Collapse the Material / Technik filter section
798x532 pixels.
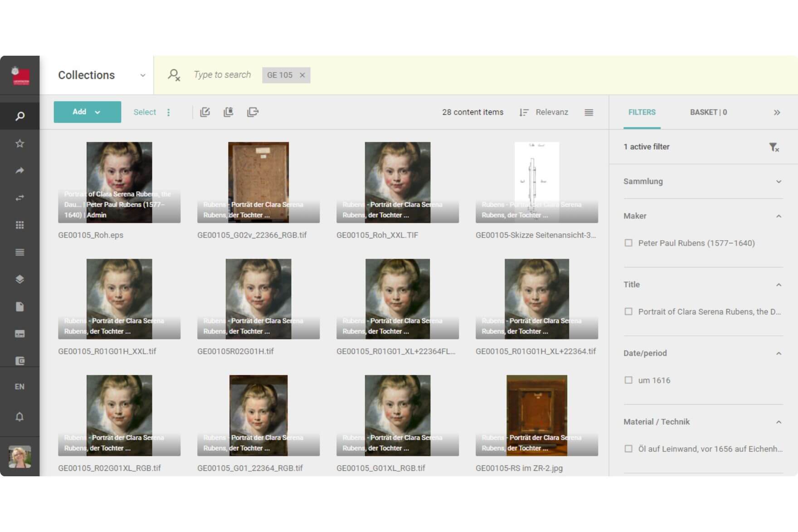pos(779,422)
